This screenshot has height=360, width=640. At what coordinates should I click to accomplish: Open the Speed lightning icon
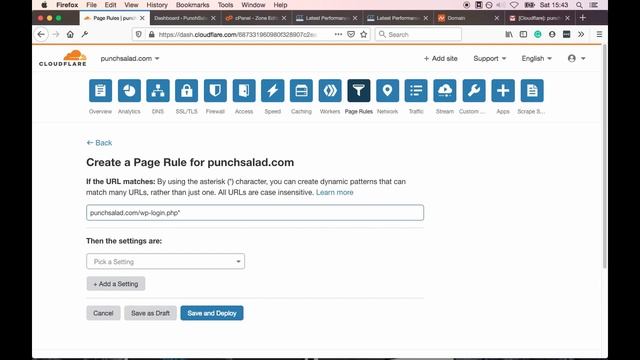coord(273,91)
